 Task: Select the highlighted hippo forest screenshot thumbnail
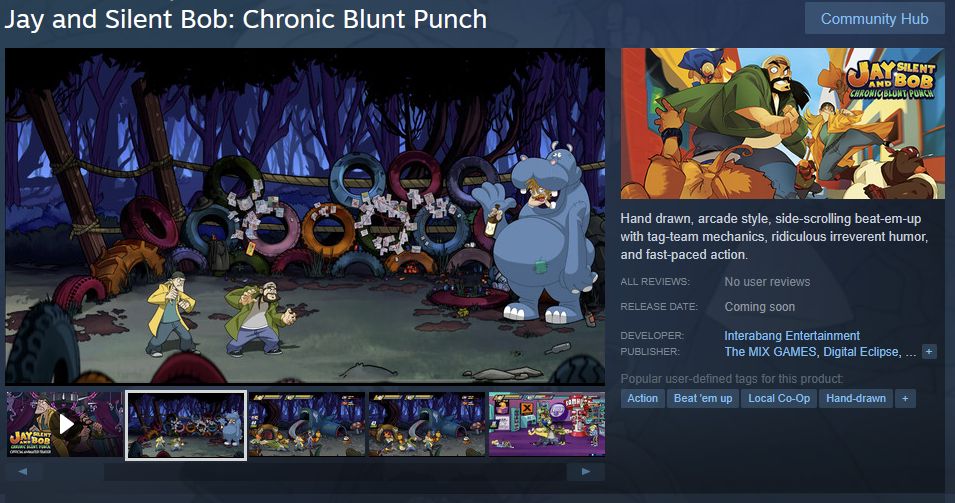click(186, 425)
